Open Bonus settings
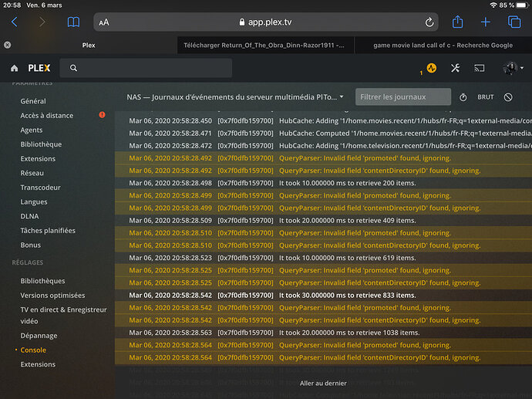 tap(30, 245)
